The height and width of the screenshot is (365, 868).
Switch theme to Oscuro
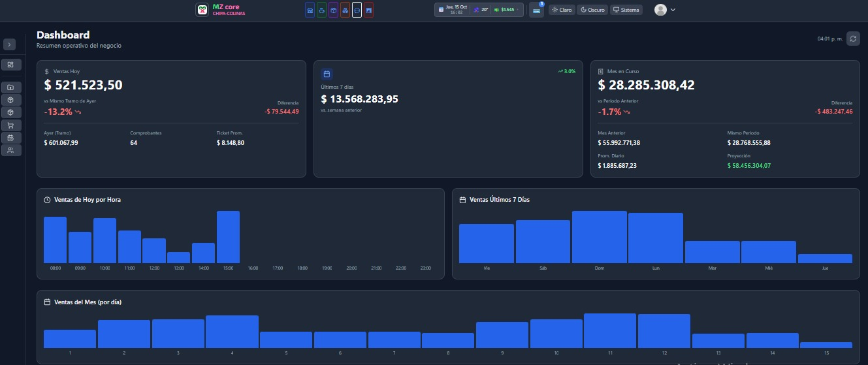click(592, 10)
